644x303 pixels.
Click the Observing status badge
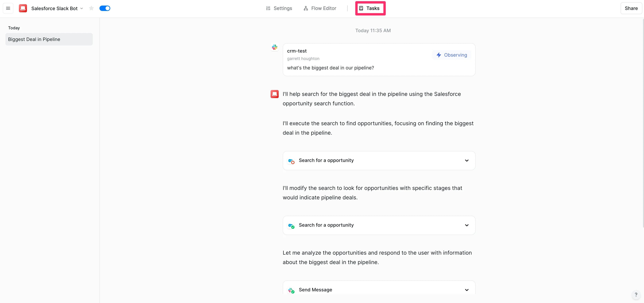click(451, 55)
